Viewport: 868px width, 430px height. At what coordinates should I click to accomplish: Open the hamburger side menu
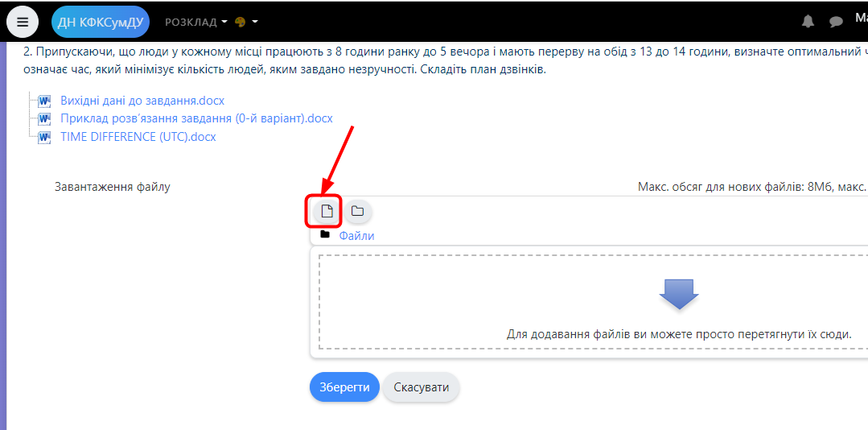click(23, 22)
